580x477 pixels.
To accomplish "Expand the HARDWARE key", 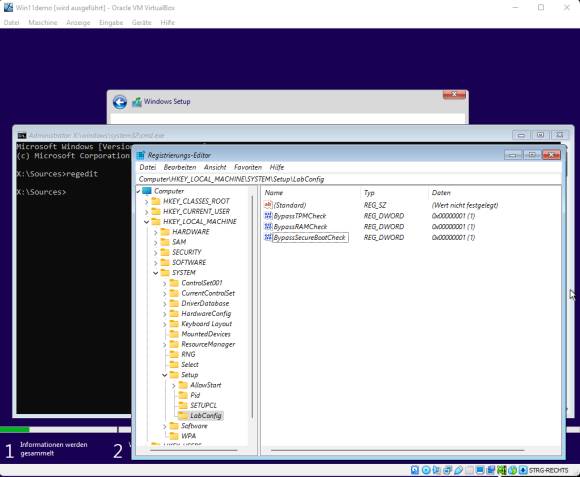I will click(156, 232).
